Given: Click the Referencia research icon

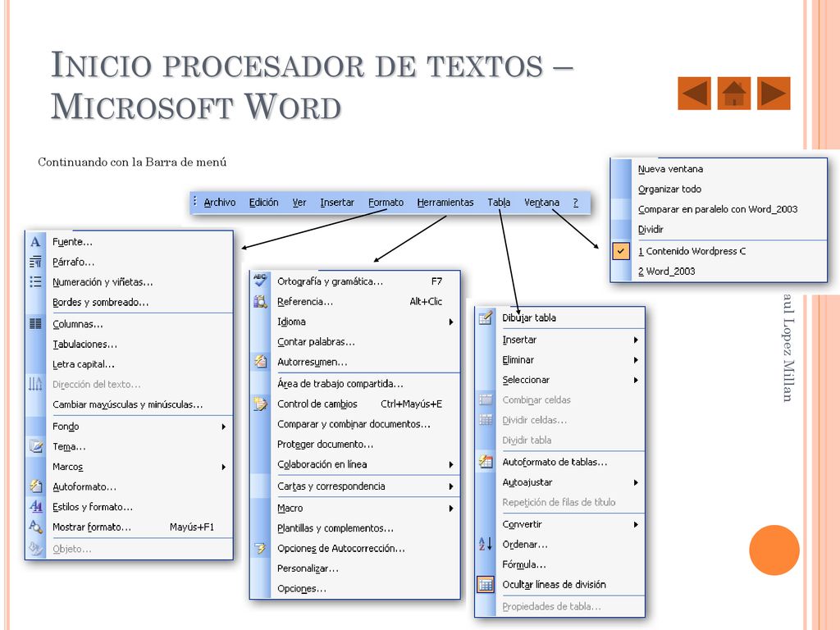Looking at the screenshot, I should tap(260, 301).
